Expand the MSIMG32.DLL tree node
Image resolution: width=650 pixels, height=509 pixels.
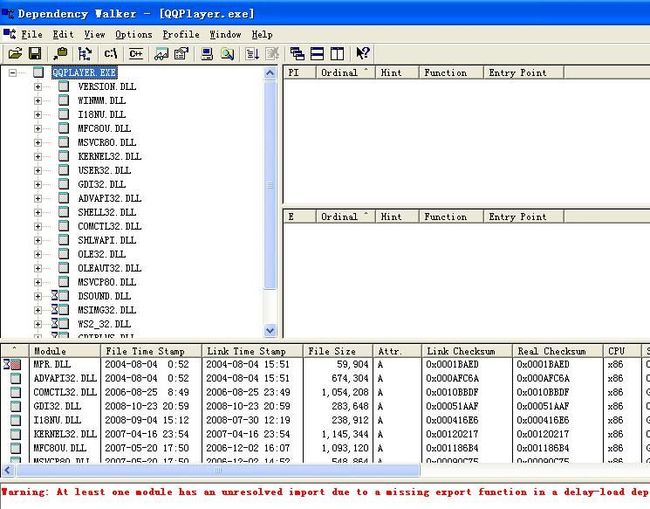pyautogui.click(x=38, y=310)
